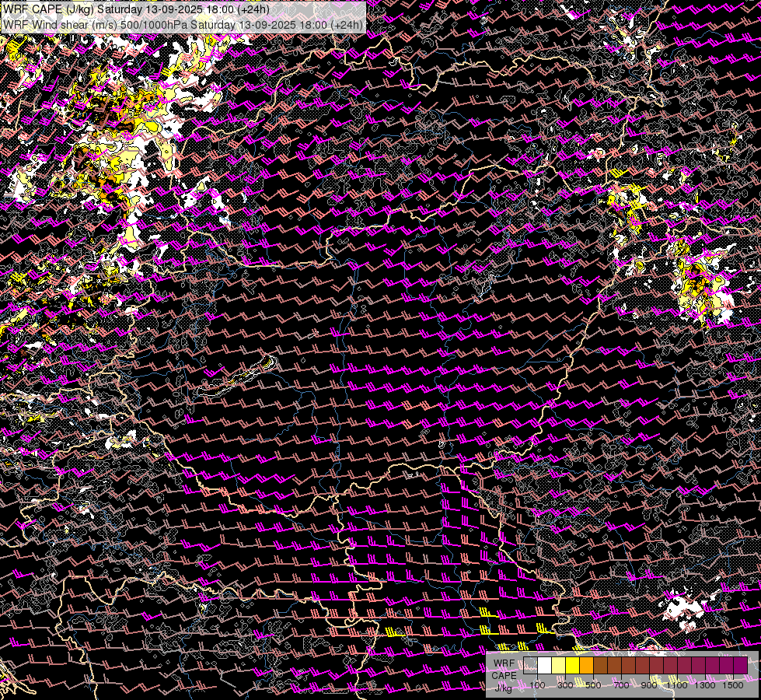Click the legend label CAPE

click(x=504, y=676)
